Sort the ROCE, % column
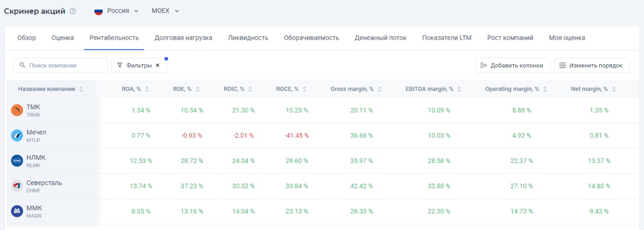 pyautogui.click(x=304, y=89)
